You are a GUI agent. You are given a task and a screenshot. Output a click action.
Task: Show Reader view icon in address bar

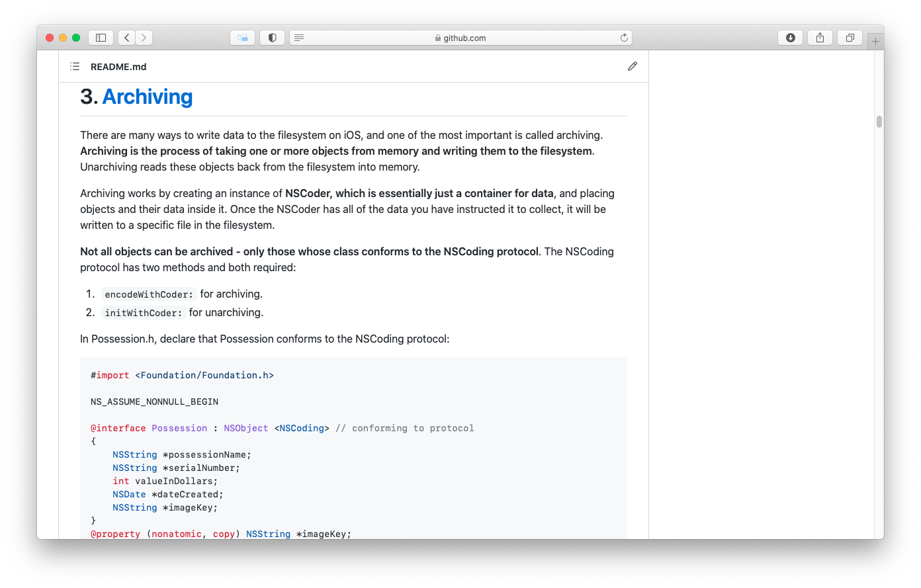pos(299,38)
